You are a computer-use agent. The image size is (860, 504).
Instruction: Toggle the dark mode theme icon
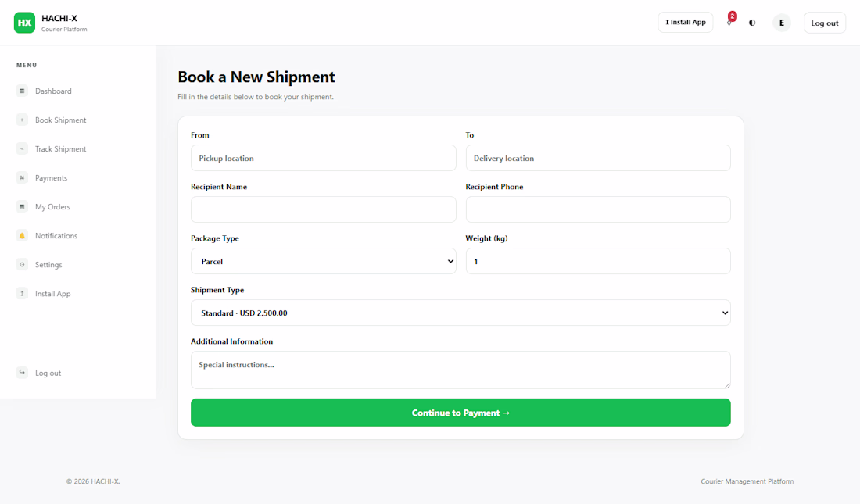click(752, 23)
